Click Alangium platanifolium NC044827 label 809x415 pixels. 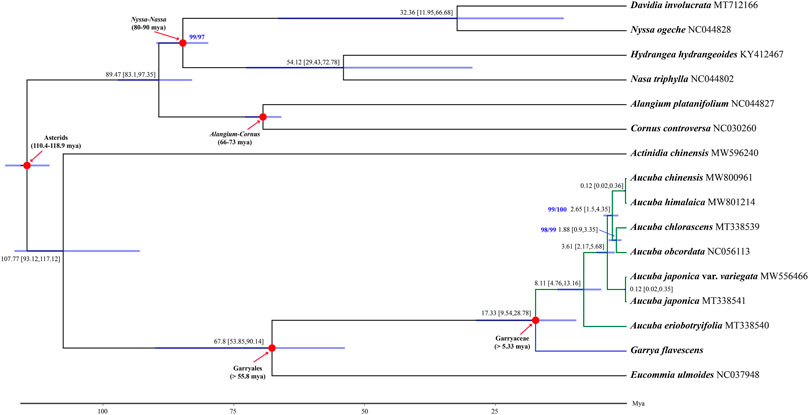point(701,104)
